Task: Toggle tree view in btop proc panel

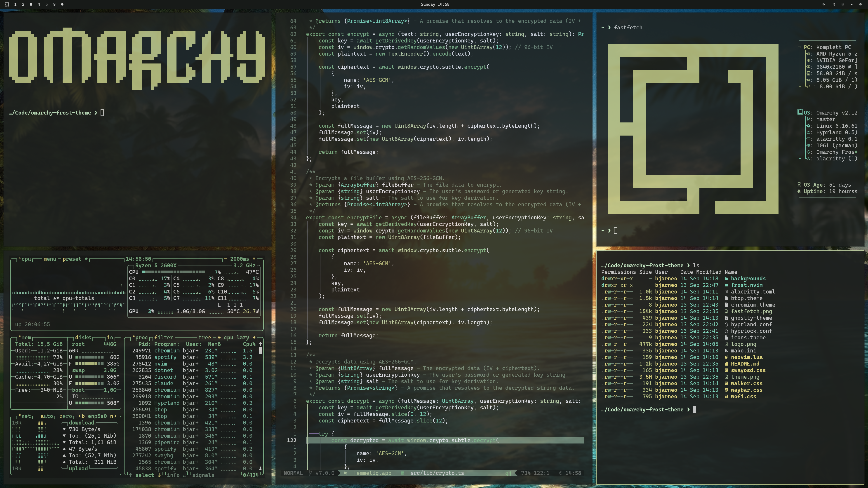Action: click(205, 338)
